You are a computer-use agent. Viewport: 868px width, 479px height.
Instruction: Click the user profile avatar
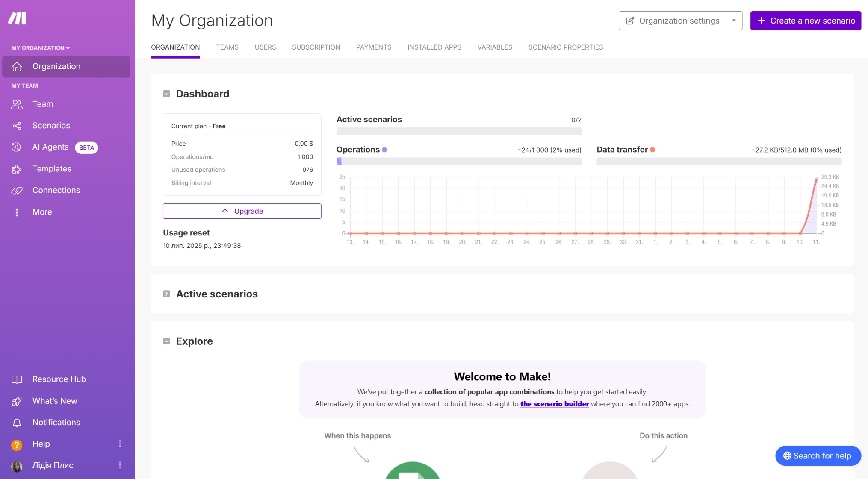(17, 466)
